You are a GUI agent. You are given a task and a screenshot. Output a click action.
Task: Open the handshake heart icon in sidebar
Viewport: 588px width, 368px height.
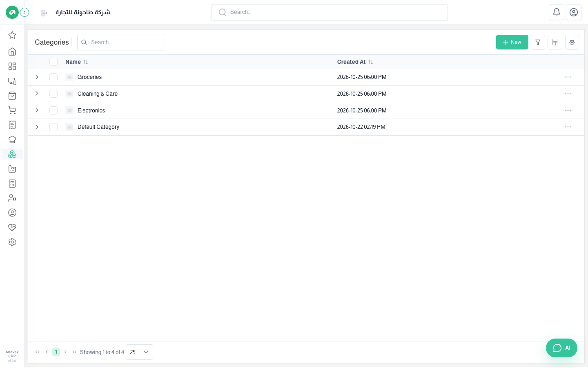click(12, 227)
